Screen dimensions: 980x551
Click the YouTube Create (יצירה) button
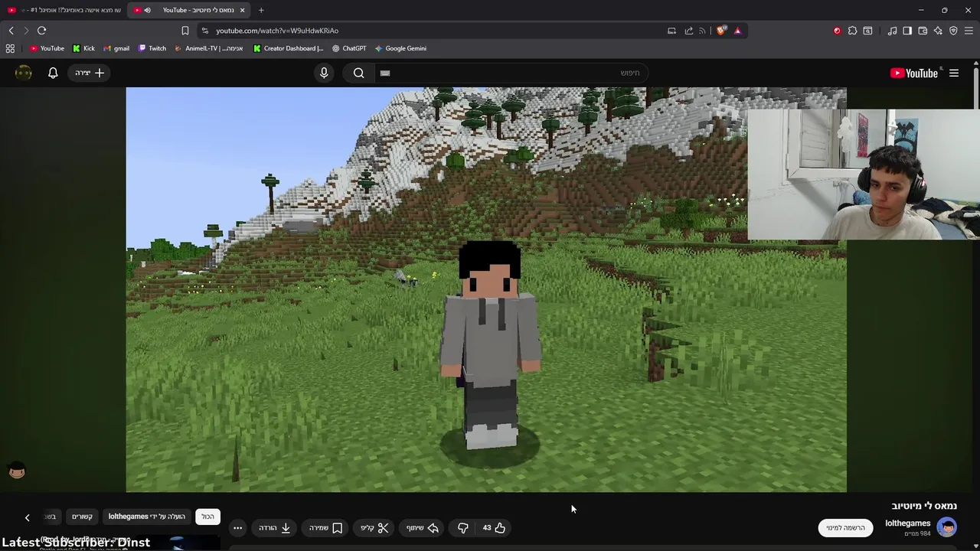[x=90, y=73]
